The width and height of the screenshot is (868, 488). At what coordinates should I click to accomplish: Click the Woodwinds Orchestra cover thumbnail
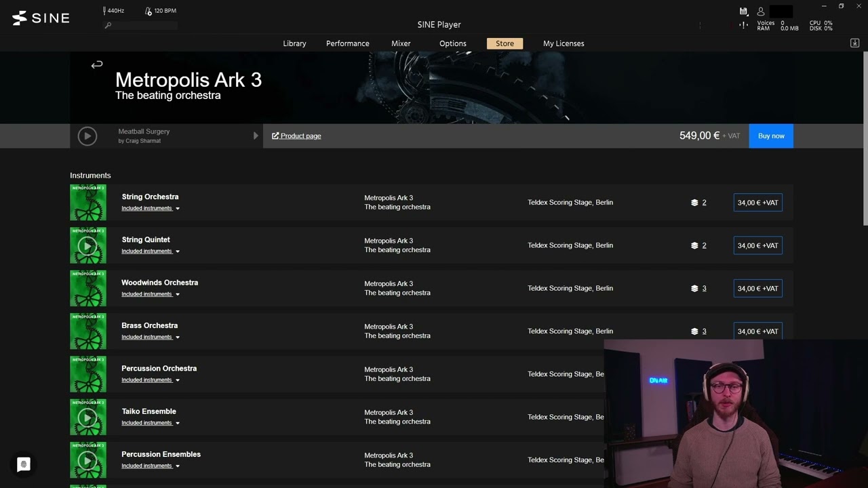tap(88, 288)
